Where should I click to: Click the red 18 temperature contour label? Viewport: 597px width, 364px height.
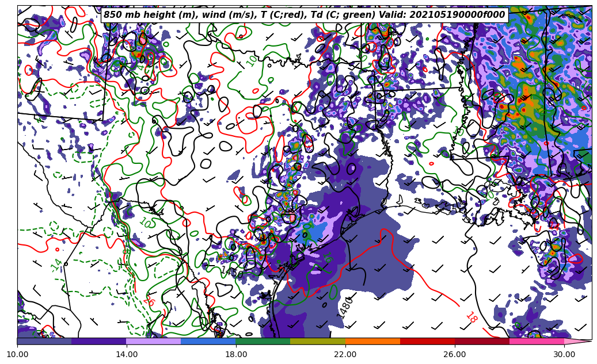click(471, 317)
